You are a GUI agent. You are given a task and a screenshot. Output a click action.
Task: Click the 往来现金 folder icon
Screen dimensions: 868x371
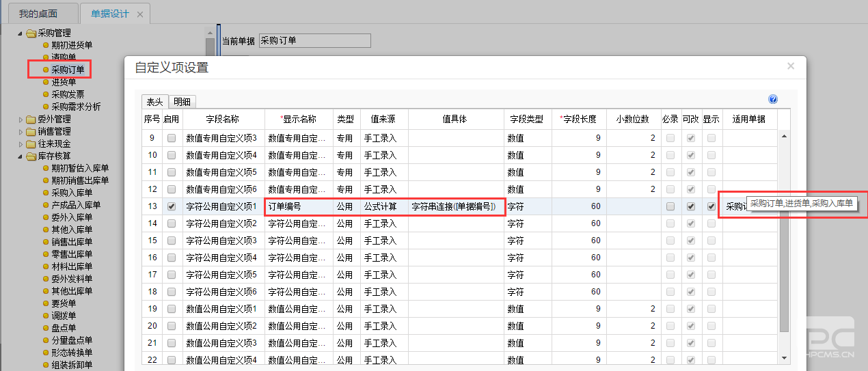point(31,143)
